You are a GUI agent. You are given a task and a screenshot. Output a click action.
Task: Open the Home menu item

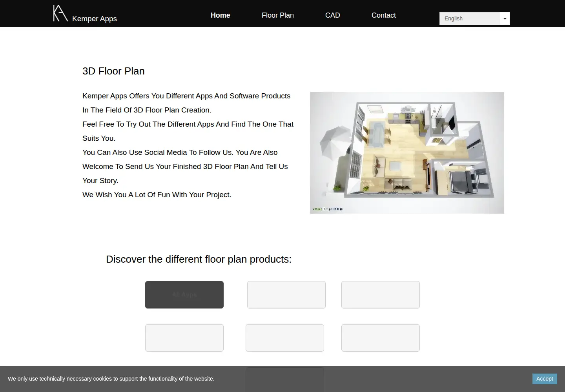coord(221,15)
